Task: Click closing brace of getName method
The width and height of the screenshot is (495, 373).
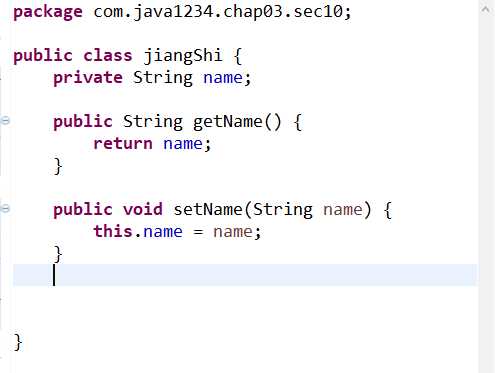Action: (x=58, y=166)
